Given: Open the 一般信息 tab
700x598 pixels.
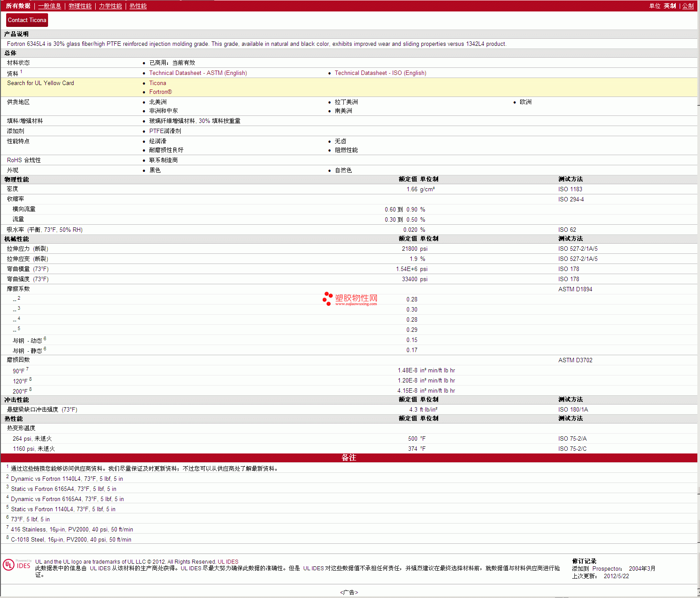Looking at the screenshot, I should point(49,6).
